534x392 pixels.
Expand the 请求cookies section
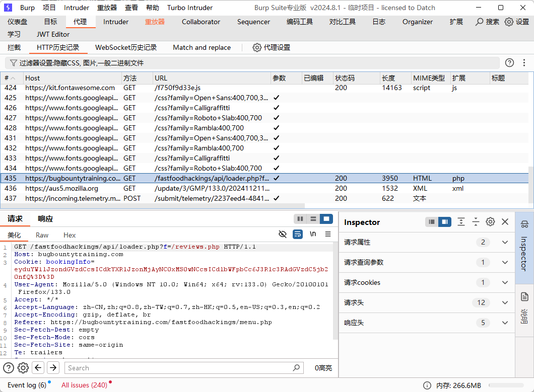pyautogui.click(x=505, y=282)
